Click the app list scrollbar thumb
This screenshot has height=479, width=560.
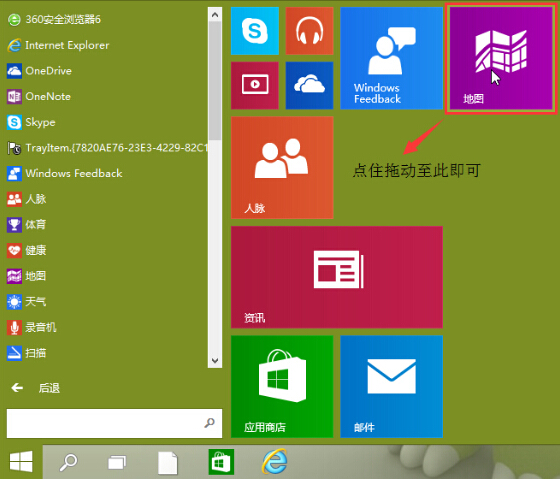pyautogui.click(x=215, y=81)
